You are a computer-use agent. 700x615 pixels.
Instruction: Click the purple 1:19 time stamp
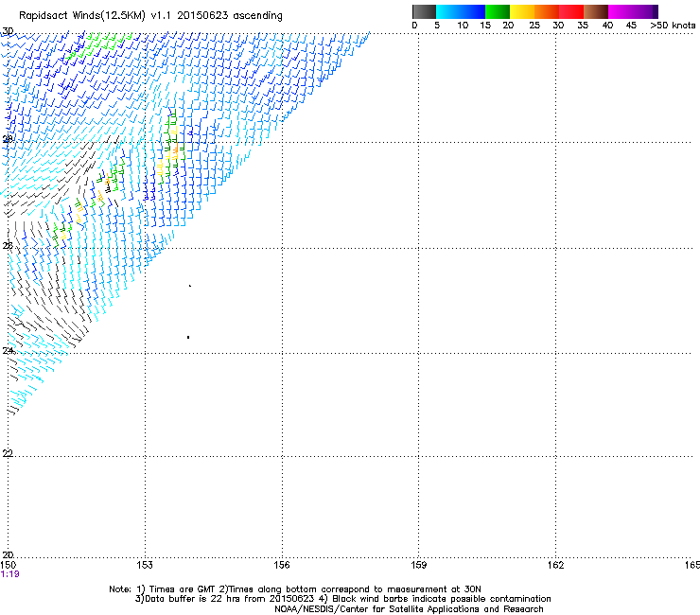tap(9, 574)
